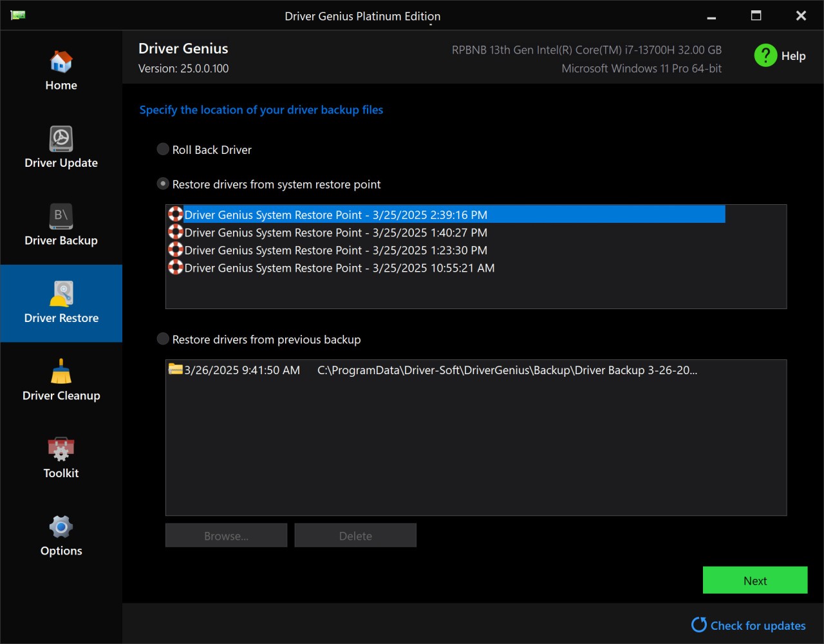This screenshot has height=644, width=824.
Task: Select Restore drivers from system restore point
Action: 163,184
